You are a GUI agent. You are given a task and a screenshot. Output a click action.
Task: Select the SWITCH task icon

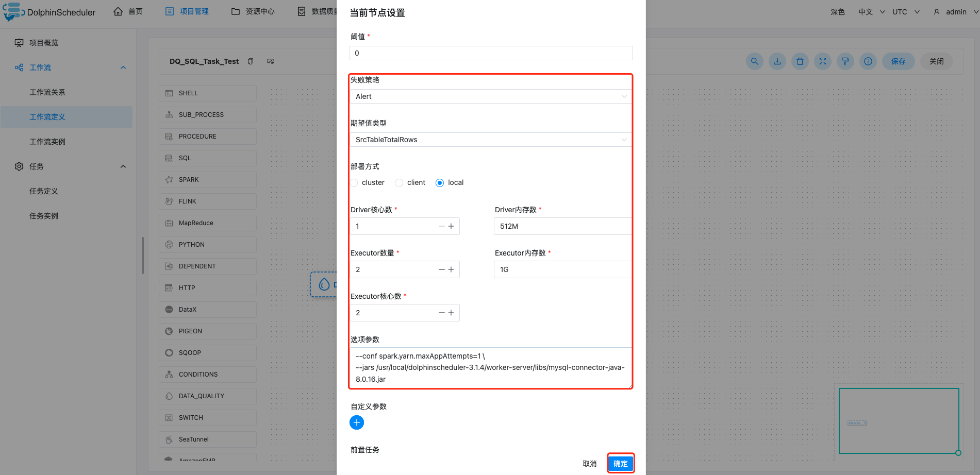169,418
